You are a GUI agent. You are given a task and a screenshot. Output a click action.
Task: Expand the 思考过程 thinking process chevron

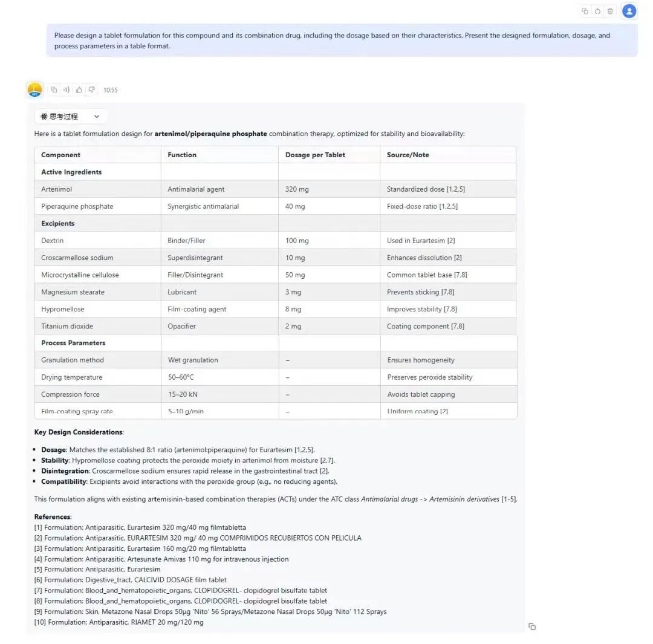pos(96,117)
